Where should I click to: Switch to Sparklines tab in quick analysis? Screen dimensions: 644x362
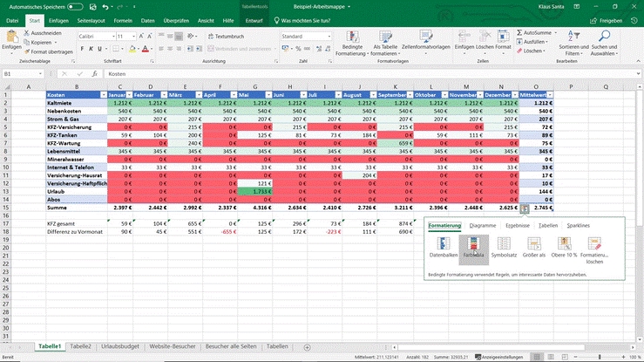(578, 226)
